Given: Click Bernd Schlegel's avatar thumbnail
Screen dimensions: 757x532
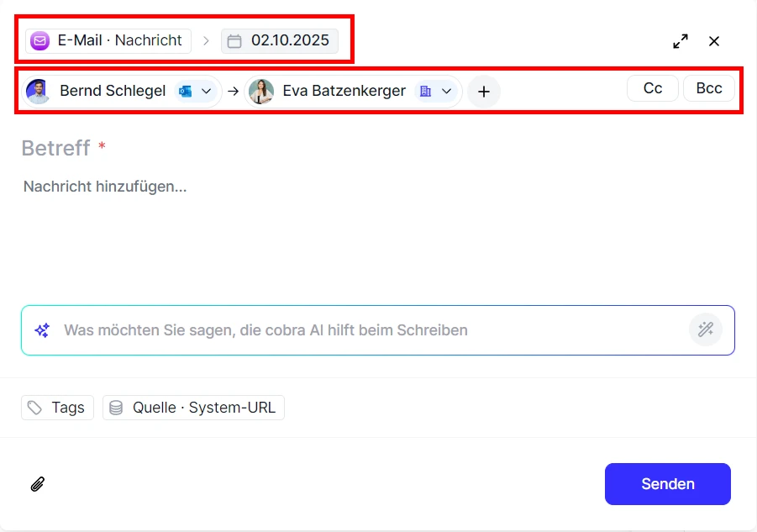Looking at the screenshot, I should coord(38,91).
